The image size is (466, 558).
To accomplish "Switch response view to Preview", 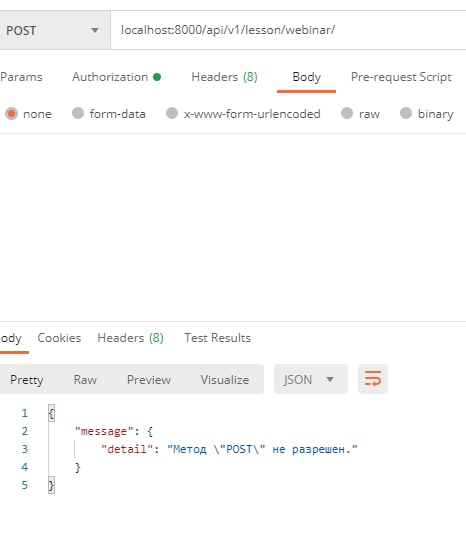I will (x=149, y=379).
